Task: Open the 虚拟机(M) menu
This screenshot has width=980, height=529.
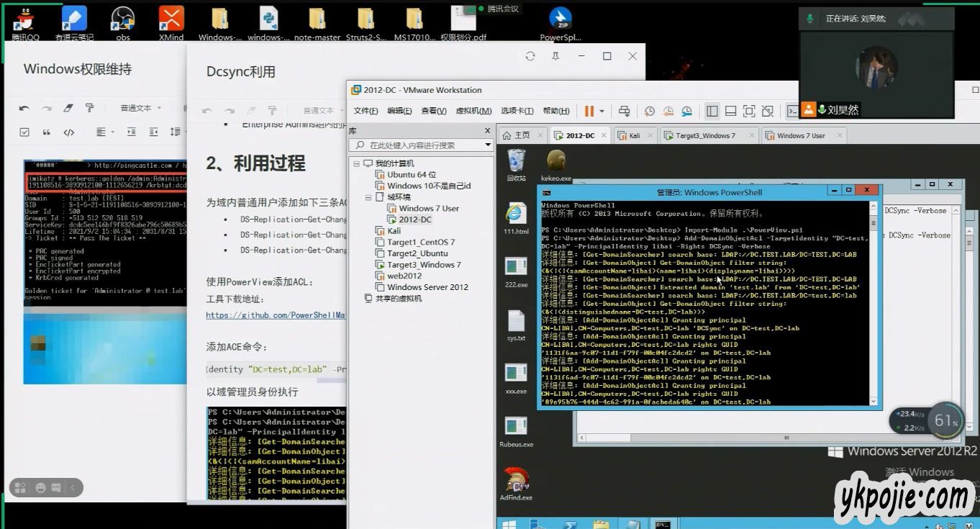Action: [x=473, y=111]
